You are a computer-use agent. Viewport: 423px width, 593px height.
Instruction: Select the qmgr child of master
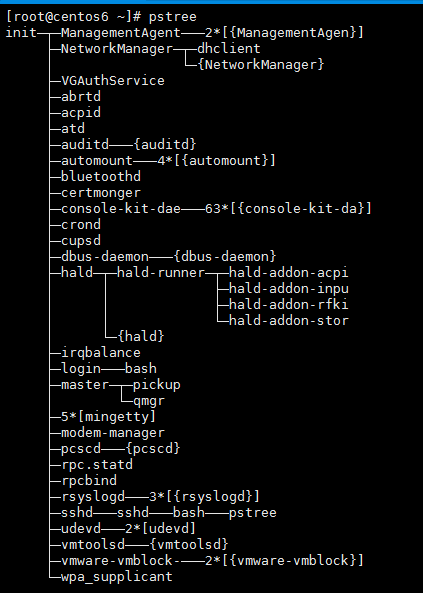149,401
